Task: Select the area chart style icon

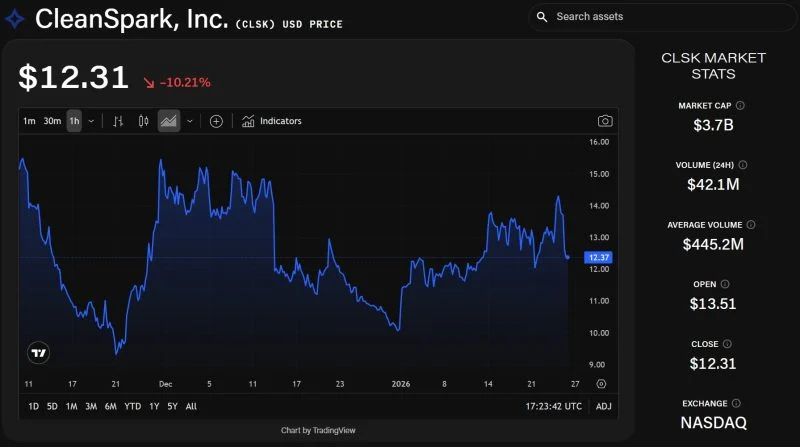Action: click(x=168, y=121)
